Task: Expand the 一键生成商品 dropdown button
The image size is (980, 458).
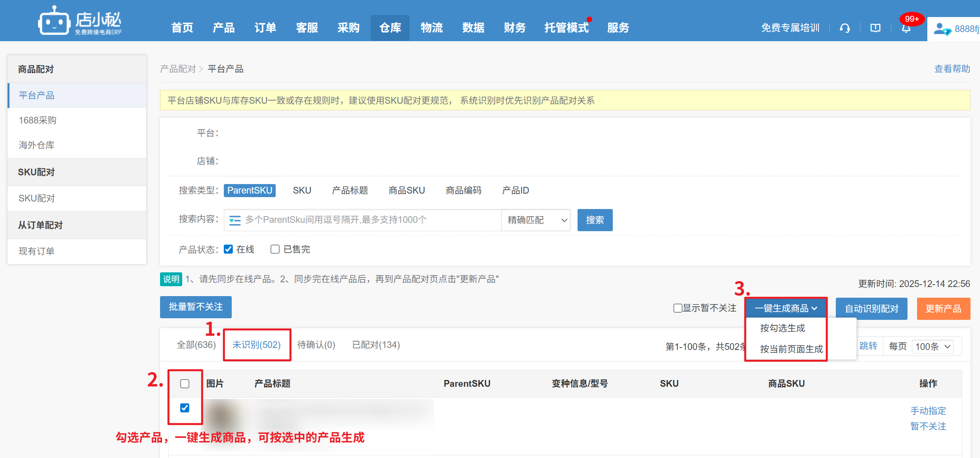Action: pos(786,308)
